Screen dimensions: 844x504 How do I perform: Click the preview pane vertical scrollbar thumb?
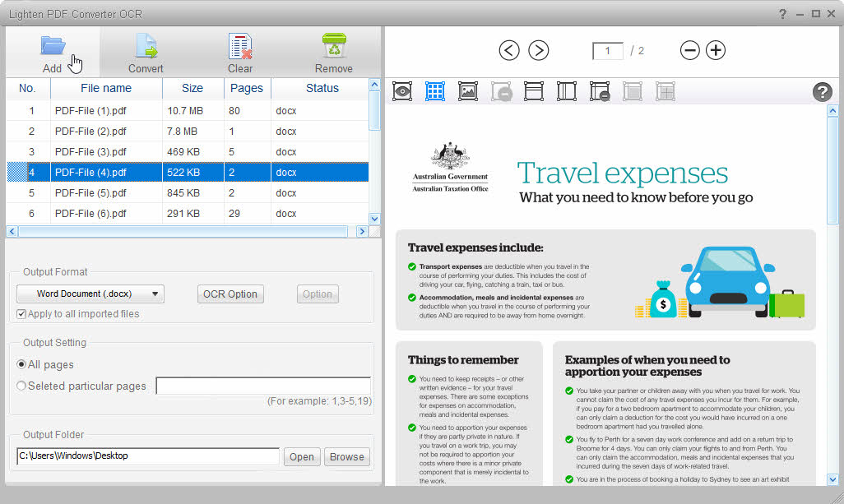(832, 170)
